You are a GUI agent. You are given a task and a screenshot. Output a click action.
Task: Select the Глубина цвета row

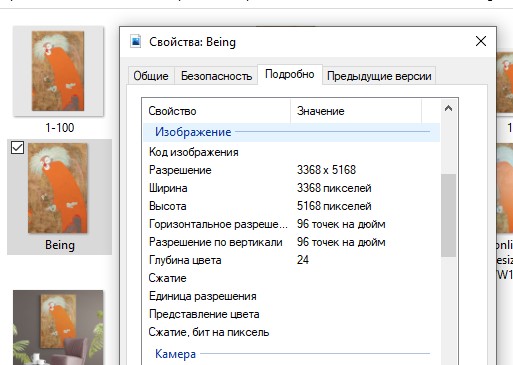point(292,260)
